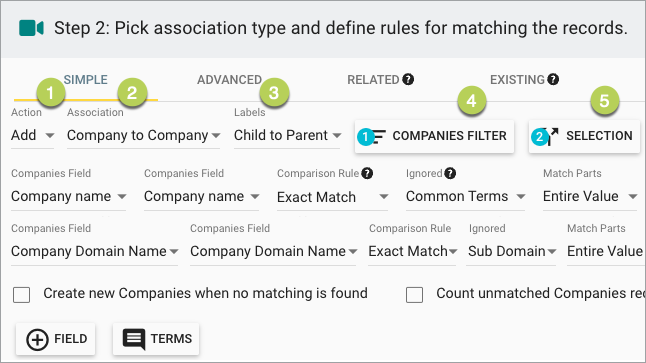Open the Action dropdown showing Add
Screen dimensions: 646x363
pos(33,136)
